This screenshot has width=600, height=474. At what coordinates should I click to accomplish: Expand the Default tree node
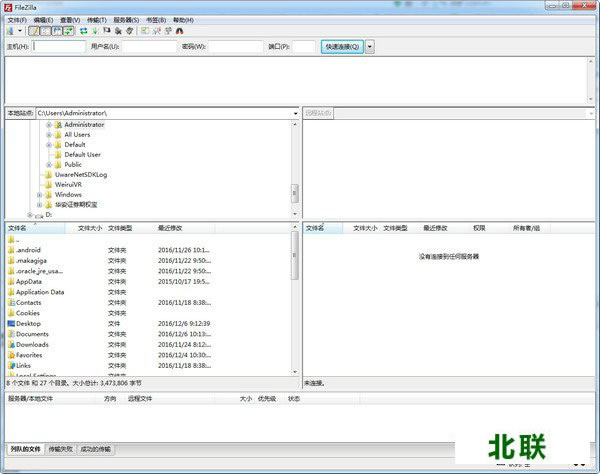tap(49, 145)
